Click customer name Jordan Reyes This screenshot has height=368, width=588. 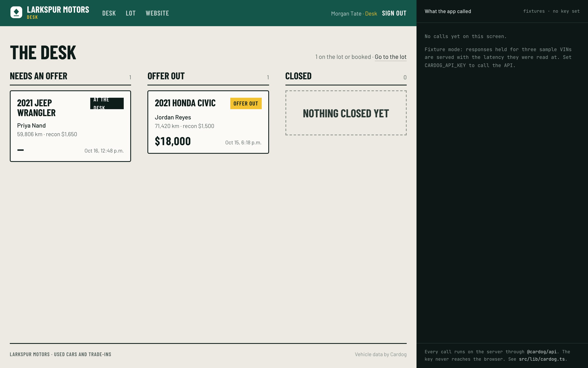[173, 117]
